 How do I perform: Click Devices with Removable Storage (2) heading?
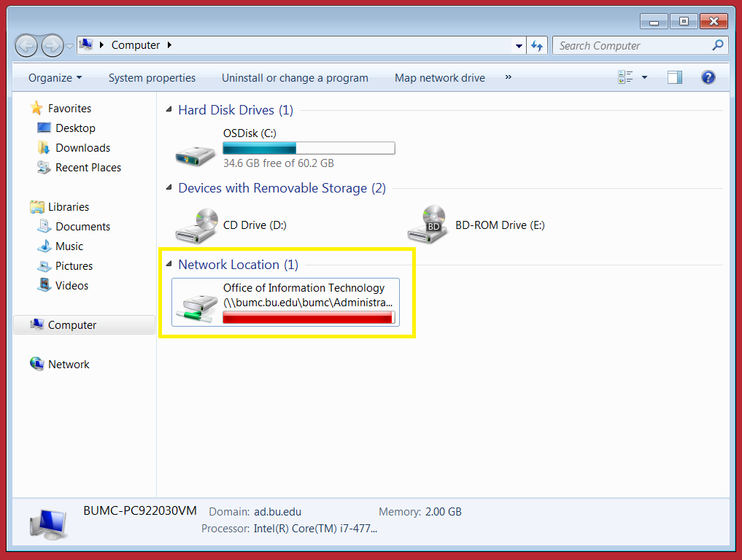(282, 188)
